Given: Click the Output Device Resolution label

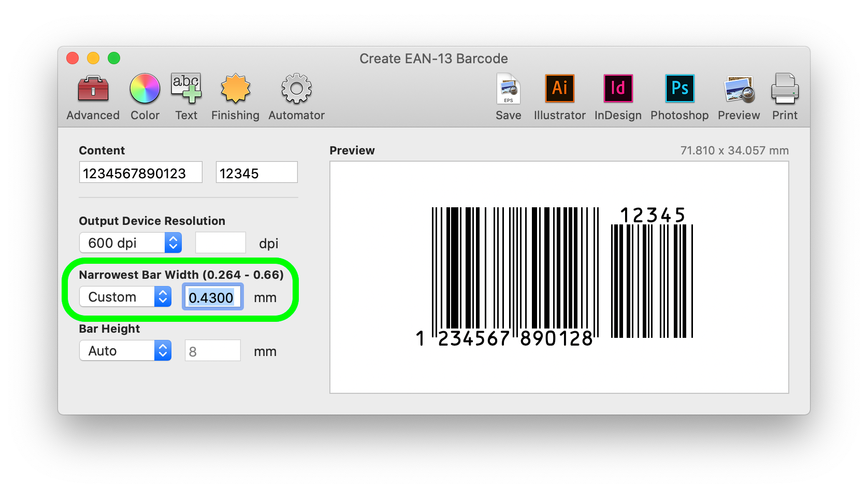Looking at the screenshot, I should pos(152,221).
